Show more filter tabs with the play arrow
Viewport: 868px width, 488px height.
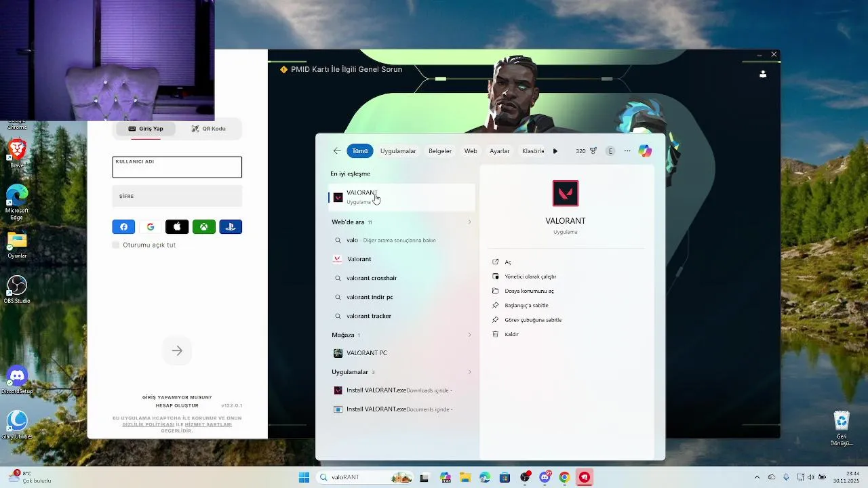point(555,151)
